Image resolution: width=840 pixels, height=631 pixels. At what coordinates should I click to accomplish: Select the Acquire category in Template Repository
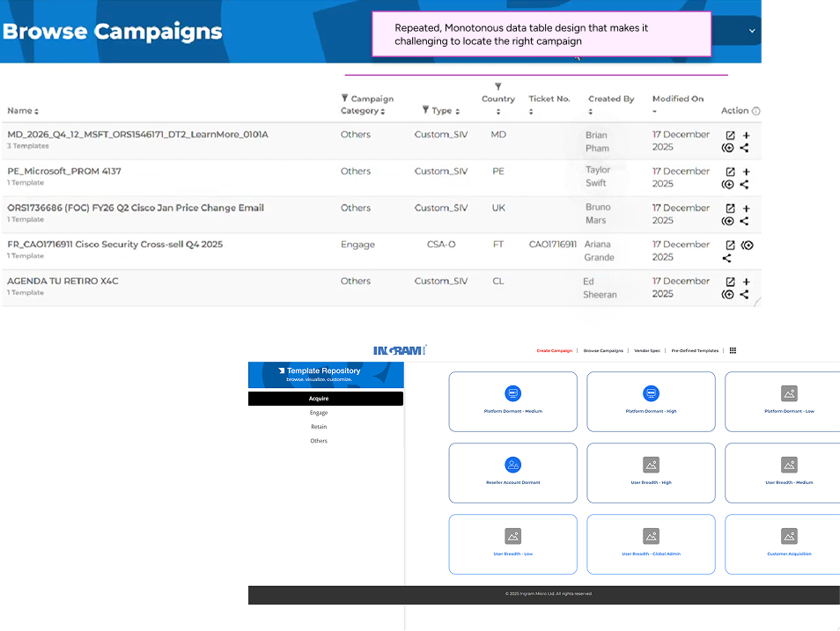click(326, 399)
